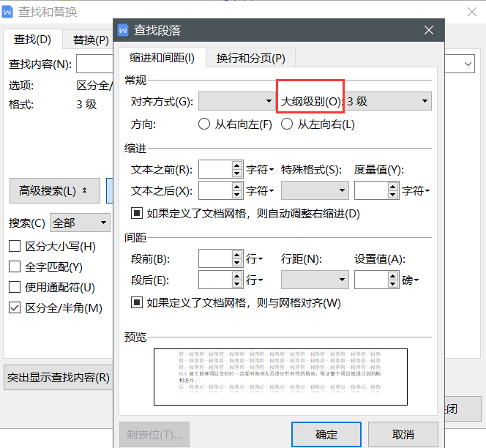Increase the after-text indent (文本之后) spinner
This screenshot has width=486, height=448.
(x=237, y=187)
